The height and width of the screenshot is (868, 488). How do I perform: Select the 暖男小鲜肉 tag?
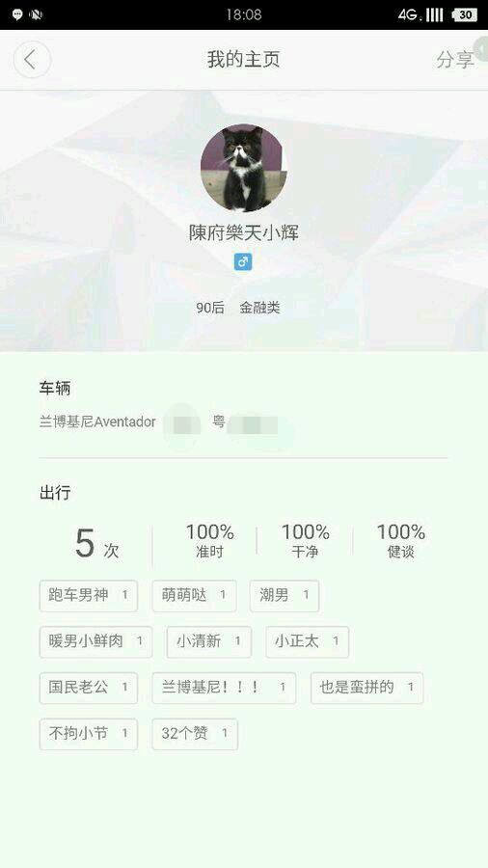95,641
